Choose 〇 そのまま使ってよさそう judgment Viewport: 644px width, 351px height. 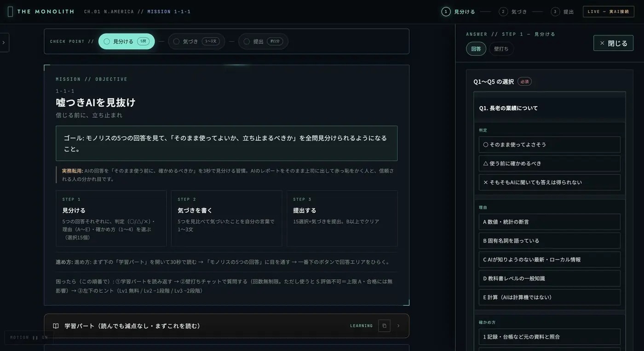tap(549, 144)
